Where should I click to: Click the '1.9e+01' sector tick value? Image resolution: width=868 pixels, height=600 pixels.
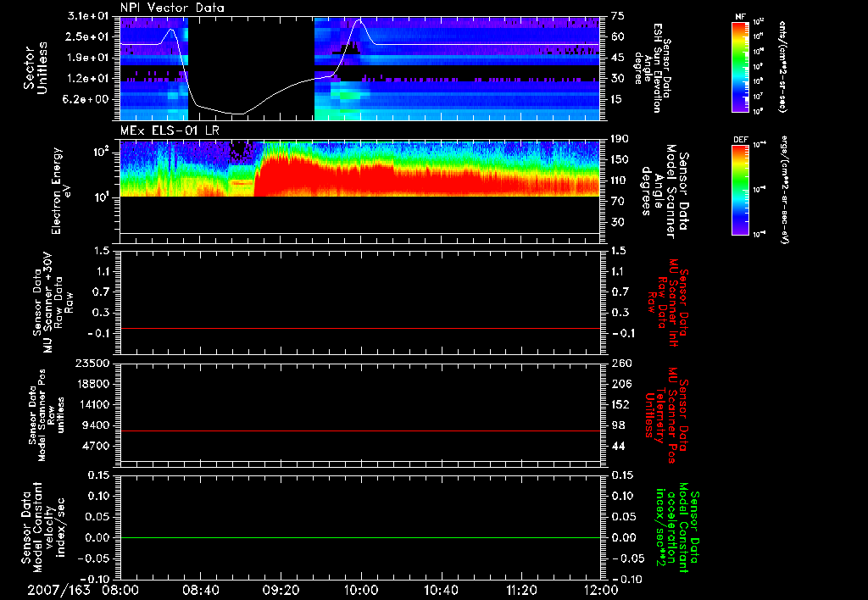[88, 58]
